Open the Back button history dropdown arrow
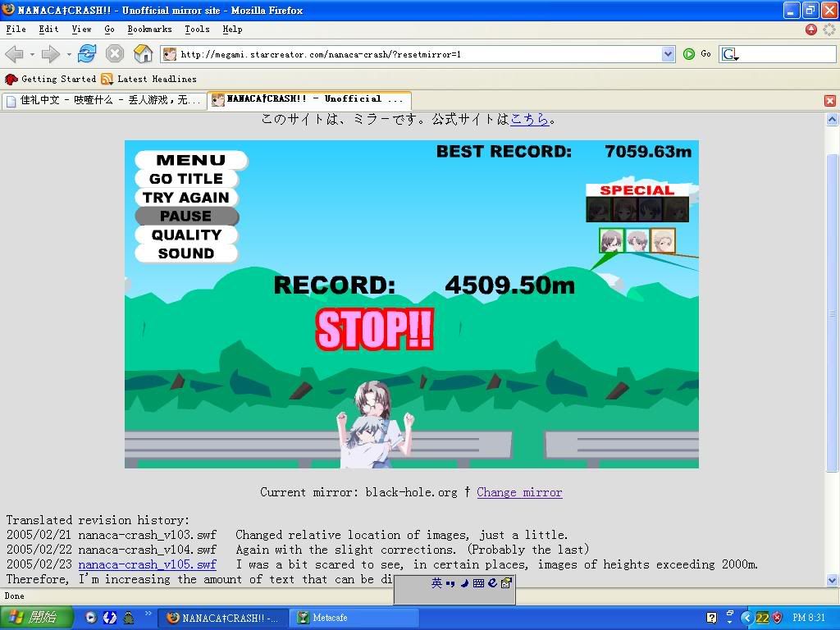The width and height of the screenshot is (840, 630). coord(32,54)
